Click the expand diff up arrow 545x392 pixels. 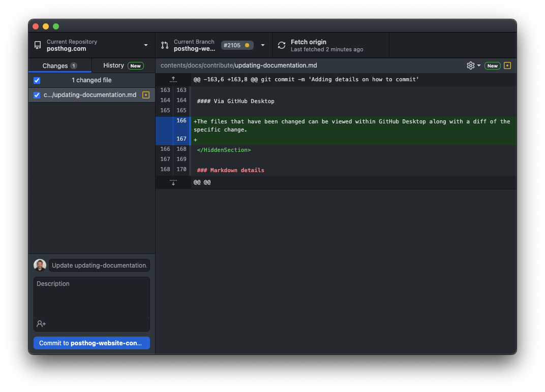click(x=173, y=79)
